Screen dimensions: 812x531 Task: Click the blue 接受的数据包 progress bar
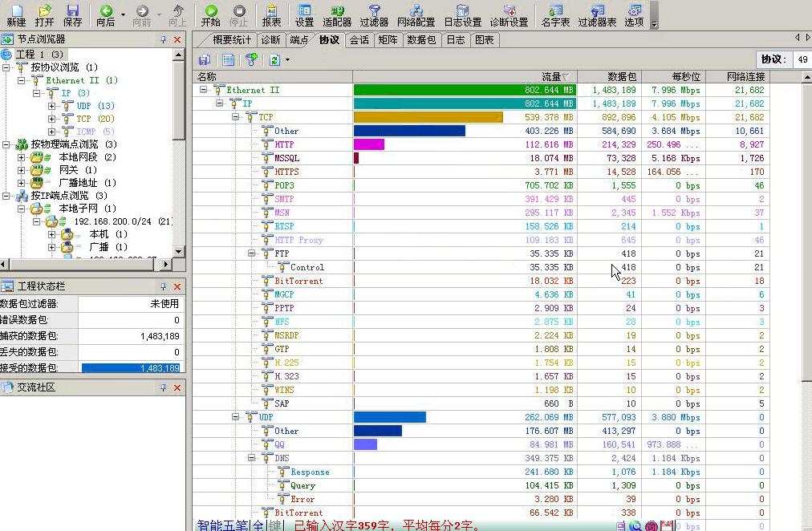[x=131, y=368]
